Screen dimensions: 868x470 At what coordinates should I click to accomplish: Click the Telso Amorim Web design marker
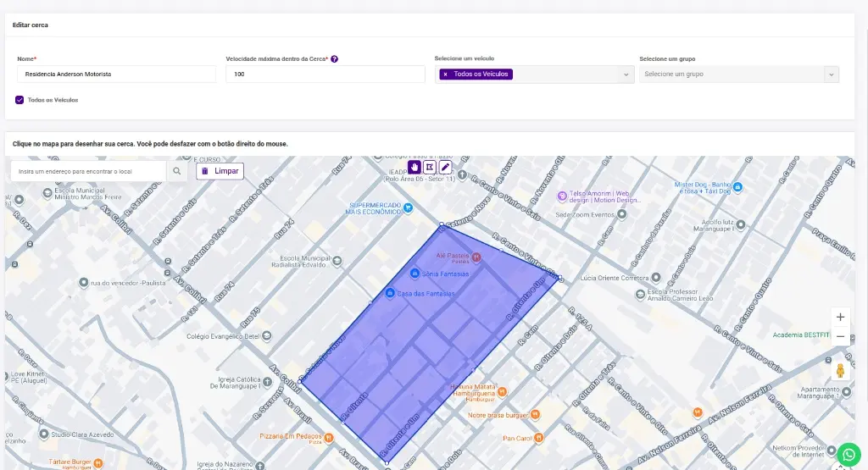pyautogui.click(x=563, y=196)
